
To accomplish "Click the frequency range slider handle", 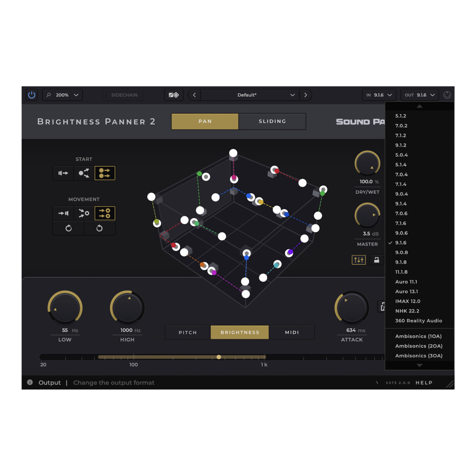I will (x=219, y=357).
